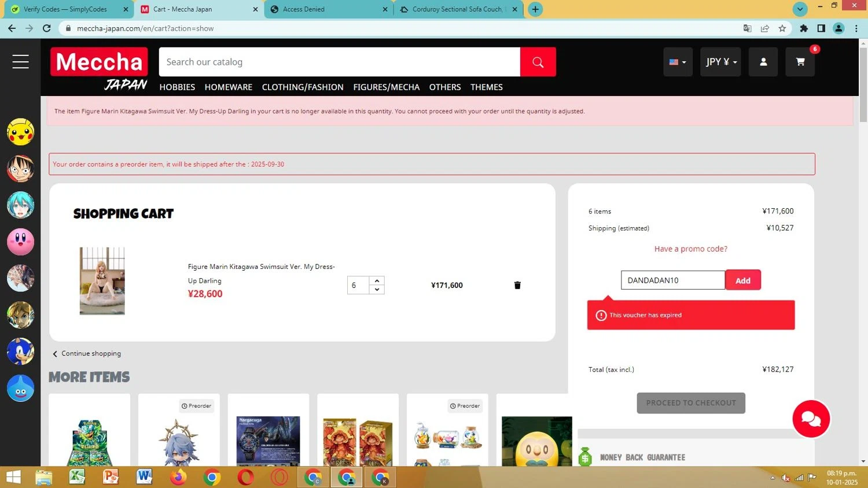Open the red live chat bubble

[x=811, y=419]
